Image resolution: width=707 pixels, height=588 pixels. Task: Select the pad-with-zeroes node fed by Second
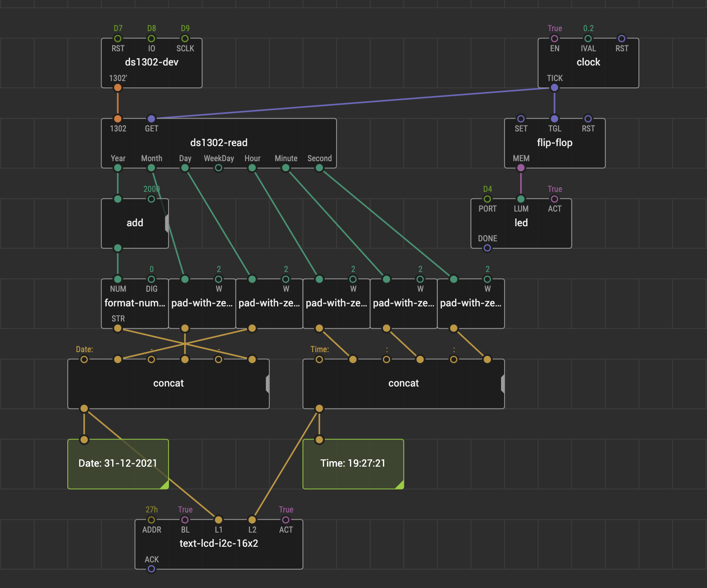point(471,304)
